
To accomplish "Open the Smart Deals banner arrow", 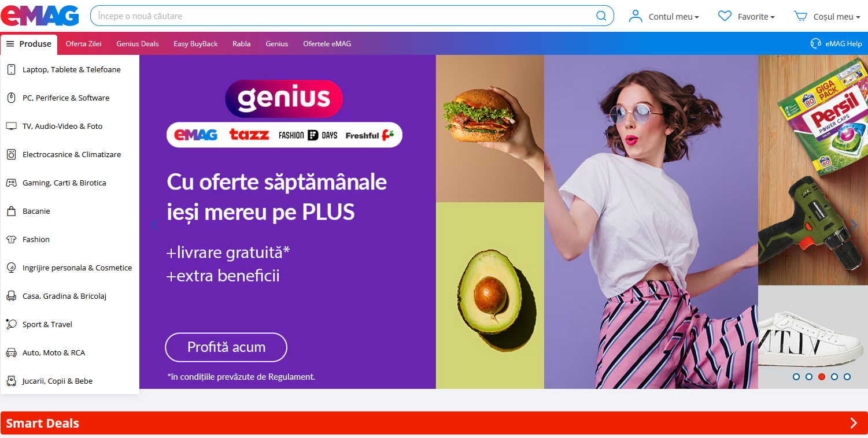I will coord(854,423).
